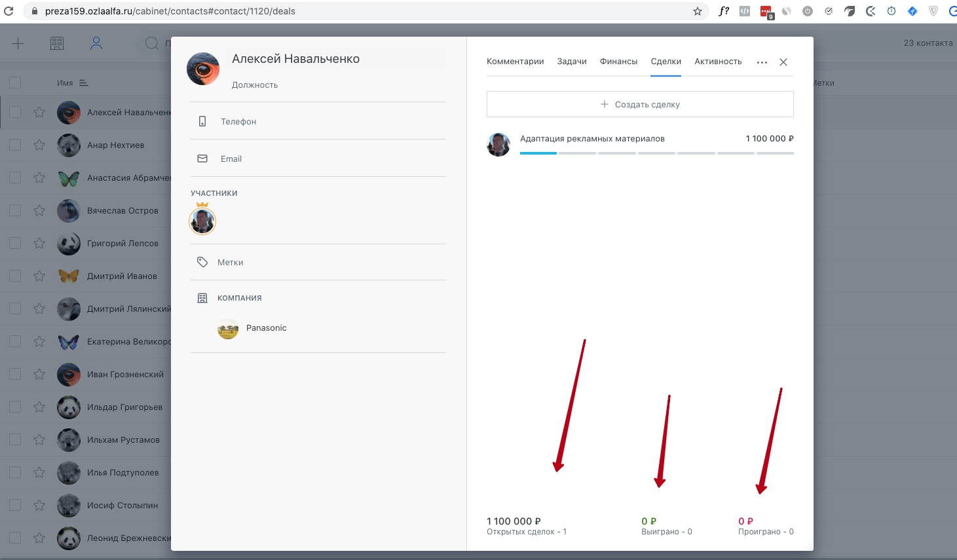Check the Вячеслав Остров row checkbox
Viewport: 957px width, 560px height.
coord(15,210)
